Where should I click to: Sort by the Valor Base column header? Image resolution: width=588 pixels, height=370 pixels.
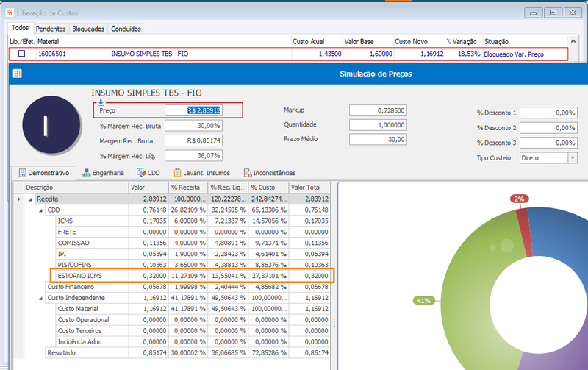pyautogui.click(x=368, y=42)
